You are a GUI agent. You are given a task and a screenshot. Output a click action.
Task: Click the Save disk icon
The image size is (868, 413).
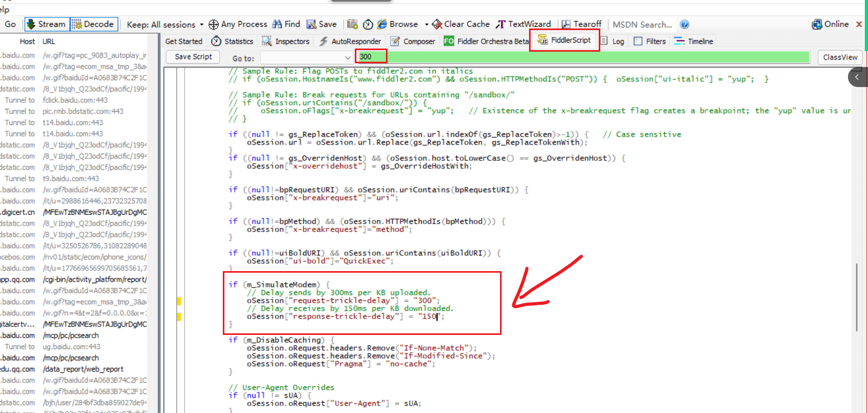[312, 24]
